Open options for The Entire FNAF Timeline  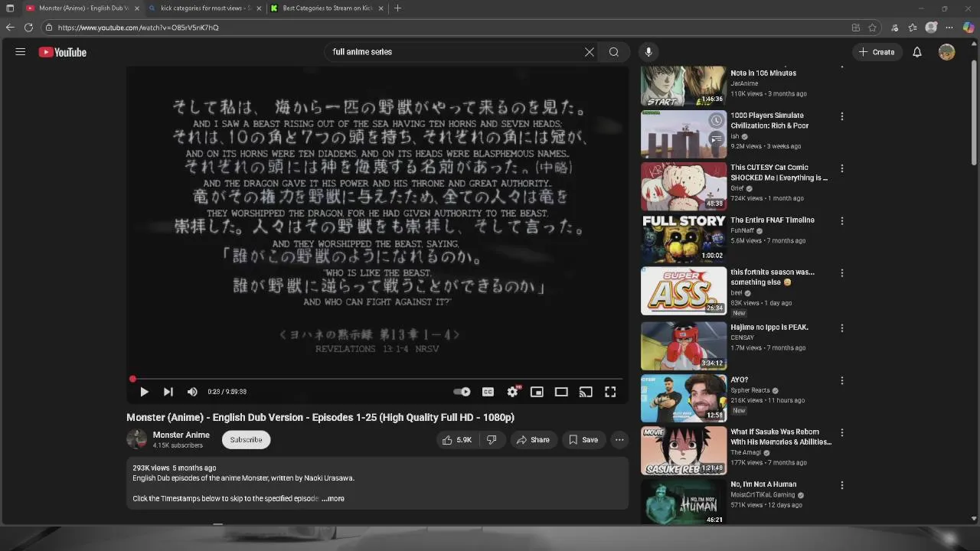(842, 221)
